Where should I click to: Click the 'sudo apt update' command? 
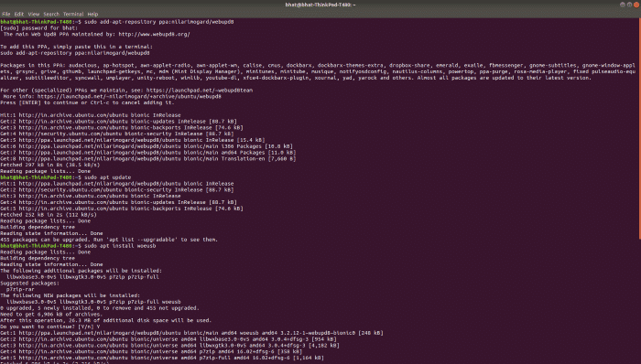tap(107, 177)
